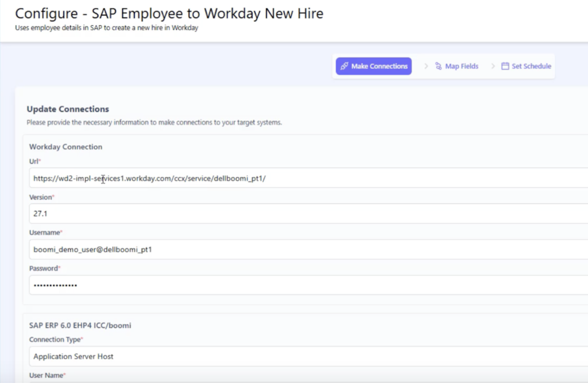Click the Workday Connection section title
588x383 pixels.
tap(66, 147)
